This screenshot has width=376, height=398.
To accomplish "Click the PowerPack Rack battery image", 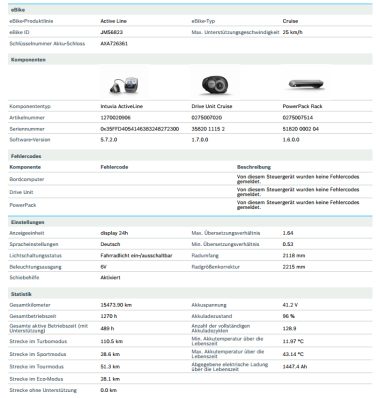I will pyautogui.click(x=306, y=85).
